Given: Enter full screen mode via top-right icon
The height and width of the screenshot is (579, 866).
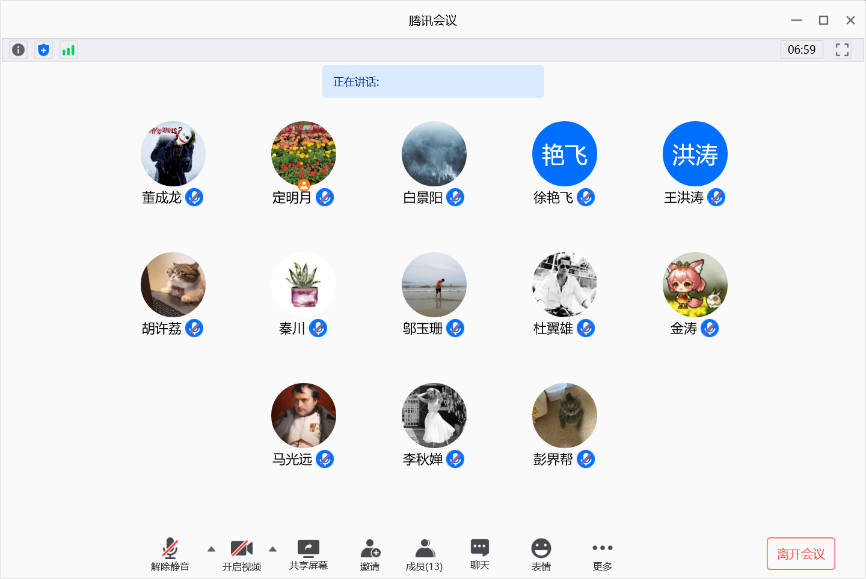Looking at the screenshot, I should 842,50.
